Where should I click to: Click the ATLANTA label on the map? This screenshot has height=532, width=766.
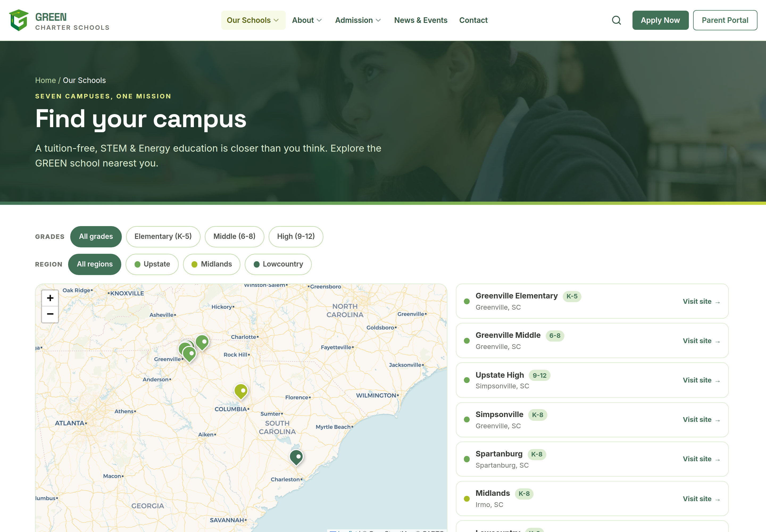[x=69, y=423]
